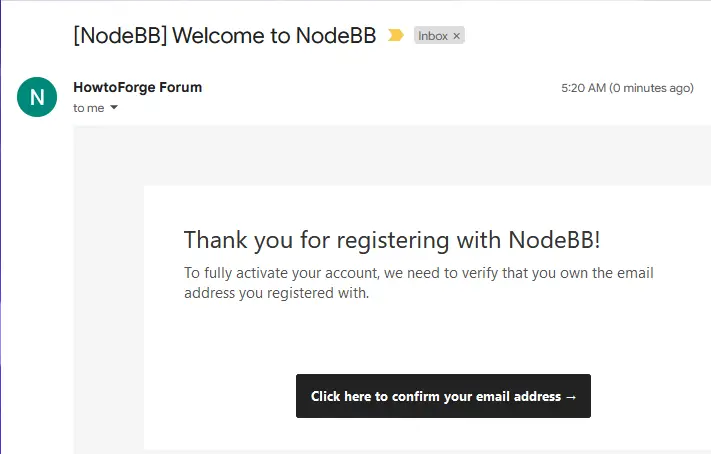Click the gray band above the white email card

(400, 155)
